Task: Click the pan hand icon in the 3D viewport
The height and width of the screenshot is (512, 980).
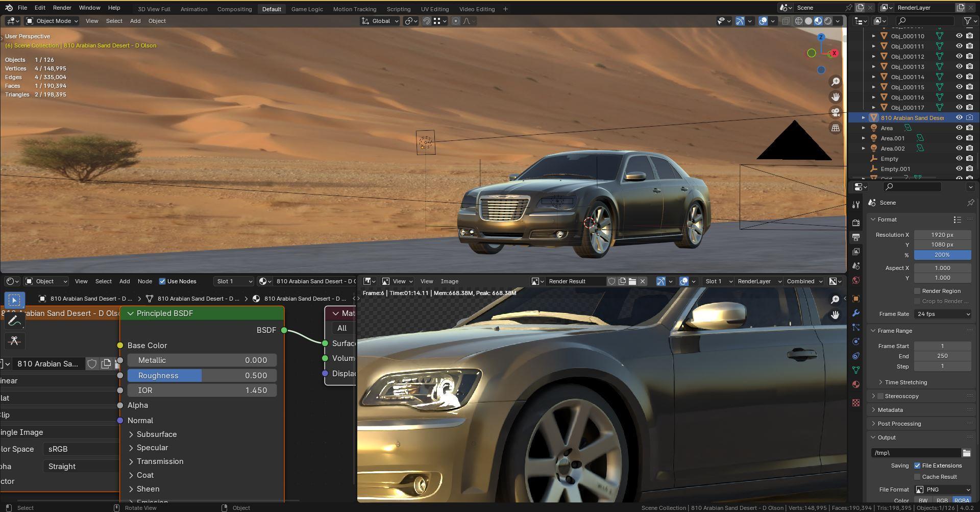Action: coord(835,97)
